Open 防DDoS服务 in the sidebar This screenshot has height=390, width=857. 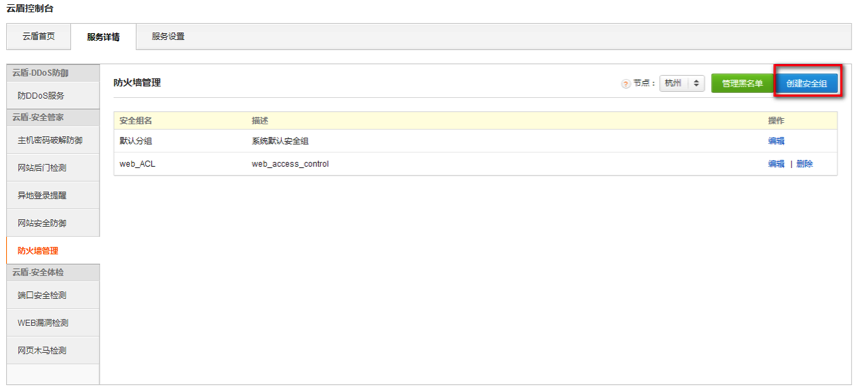[53, 95]
